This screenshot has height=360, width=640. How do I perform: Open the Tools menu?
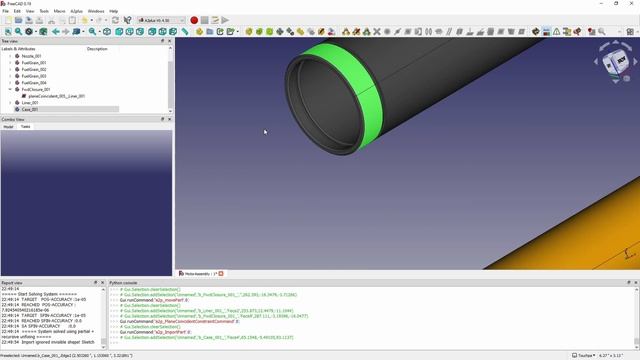44,11
